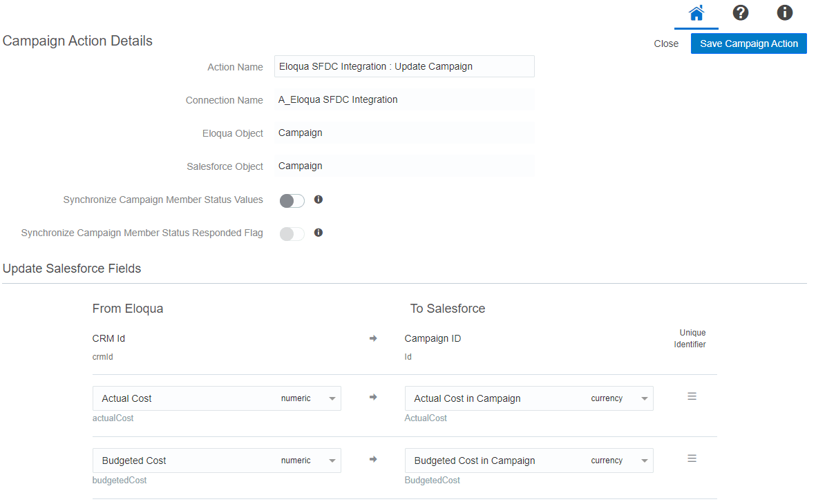Go to the Home icon
Image resolution: width=816 pixels, height=504 pixels.
tap(696, 13)
